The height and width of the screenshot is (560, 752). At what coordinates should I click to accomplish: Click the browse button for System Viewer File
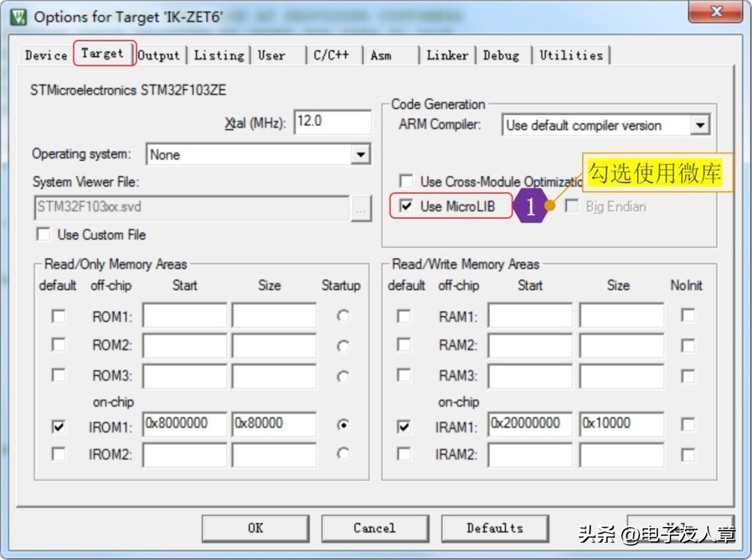(x=361, y=208)
